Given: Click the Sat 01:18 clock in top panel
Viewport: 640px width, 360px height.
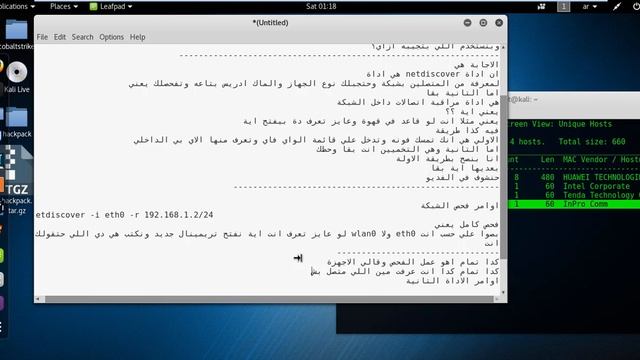Looking at the screenshot, I should [321, 6].
